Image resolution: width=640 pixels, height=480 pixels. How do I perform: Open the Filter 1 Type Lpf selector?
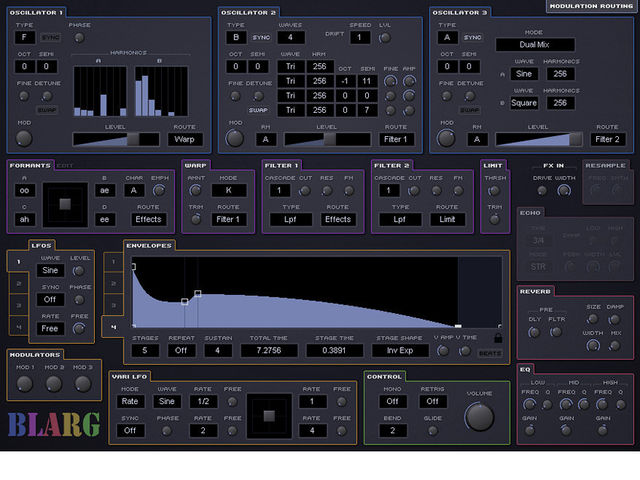[x=290, y=220]
